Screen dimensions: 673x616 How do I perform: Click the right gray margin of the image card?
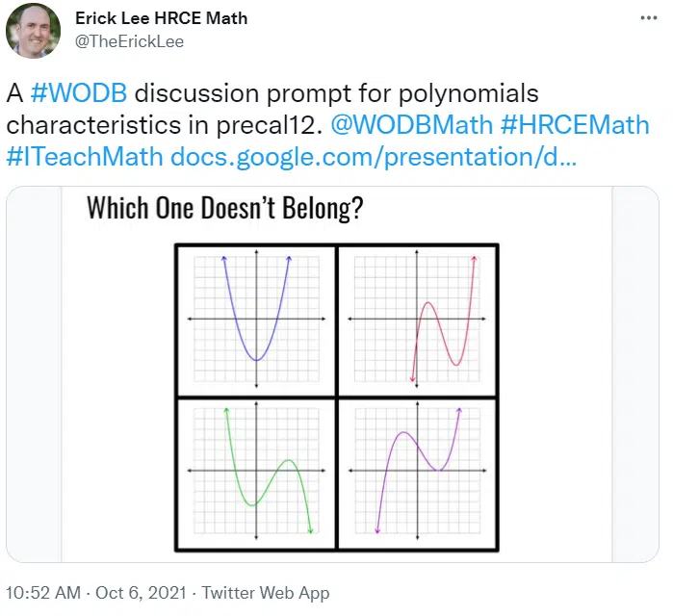(x=635, y=374)
